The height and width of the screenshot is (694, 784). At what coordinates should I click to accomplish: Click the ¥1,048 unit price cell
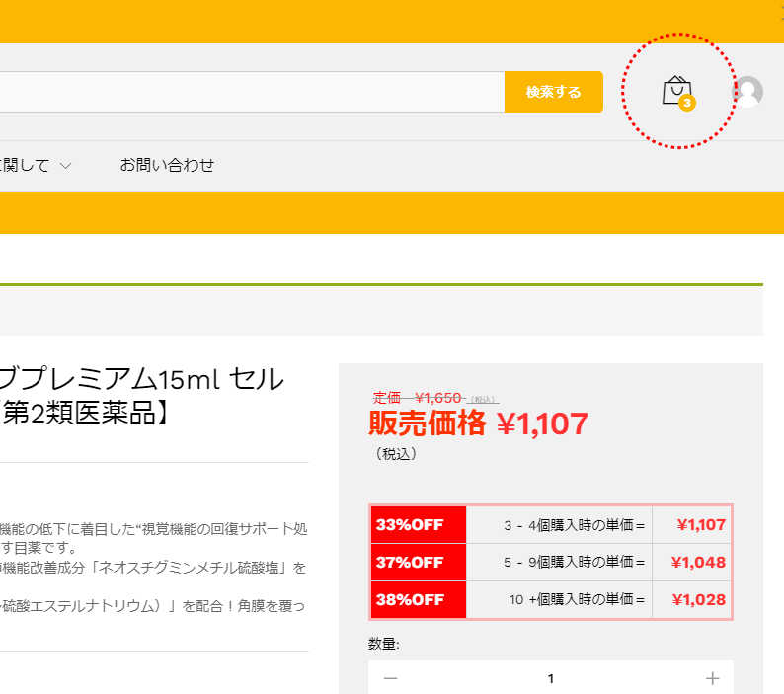click(x=692, y=563)
